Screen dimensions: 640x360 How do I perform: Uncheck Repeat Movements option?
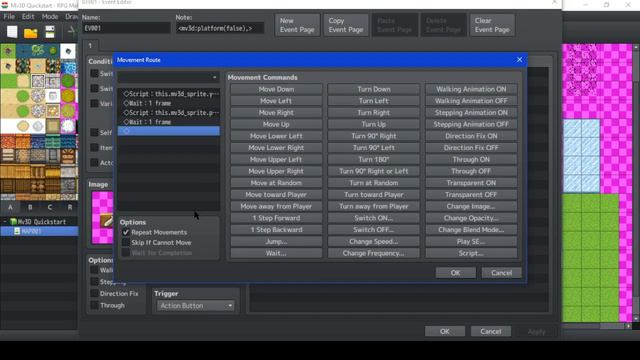[126, 232]
